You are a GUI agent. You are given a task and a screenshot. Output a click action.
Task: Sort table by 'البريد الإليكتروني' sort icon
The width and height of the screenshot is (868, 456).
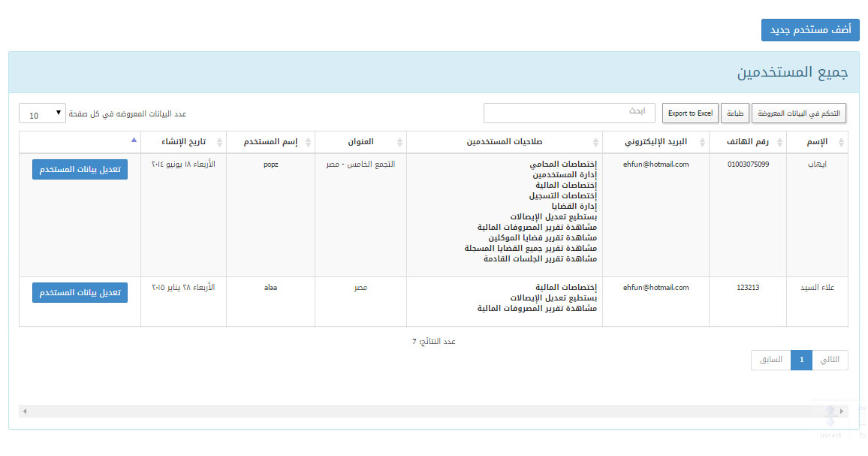(x=702, y=142)
